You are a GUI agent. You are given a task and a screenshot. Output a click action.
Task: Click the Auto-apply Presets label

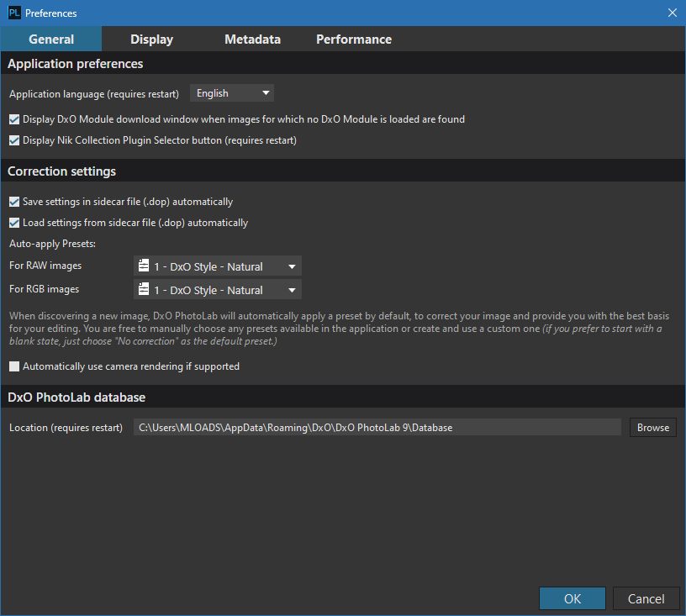pos(52,244)
